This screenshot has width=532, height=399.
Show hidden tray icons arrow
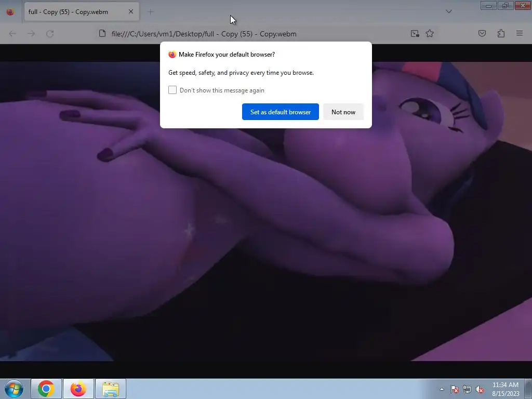coord(442,389)
